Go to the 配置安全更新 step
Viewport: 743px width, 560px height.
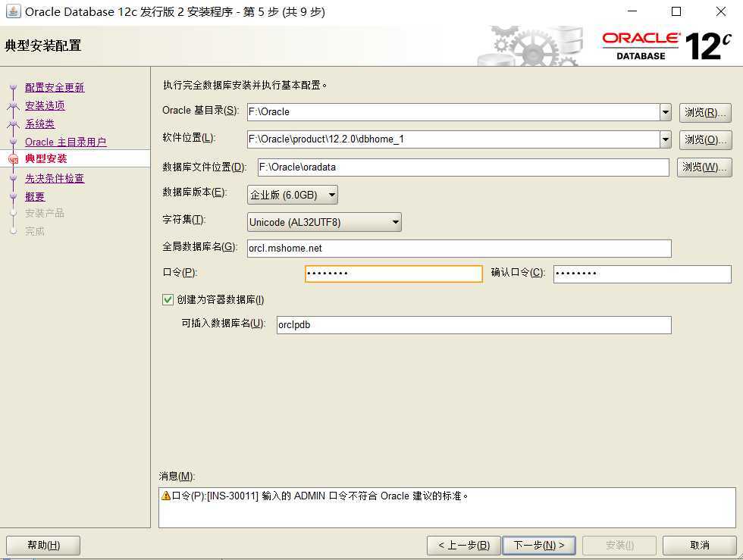coord(55,88)
